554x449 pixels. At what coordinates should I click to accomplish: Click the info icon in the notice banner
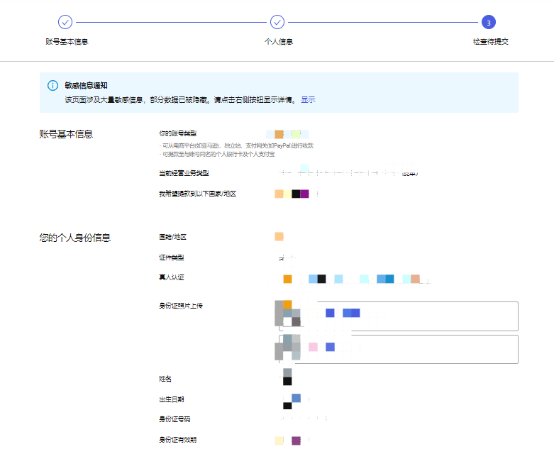click(x=53, y=85)
